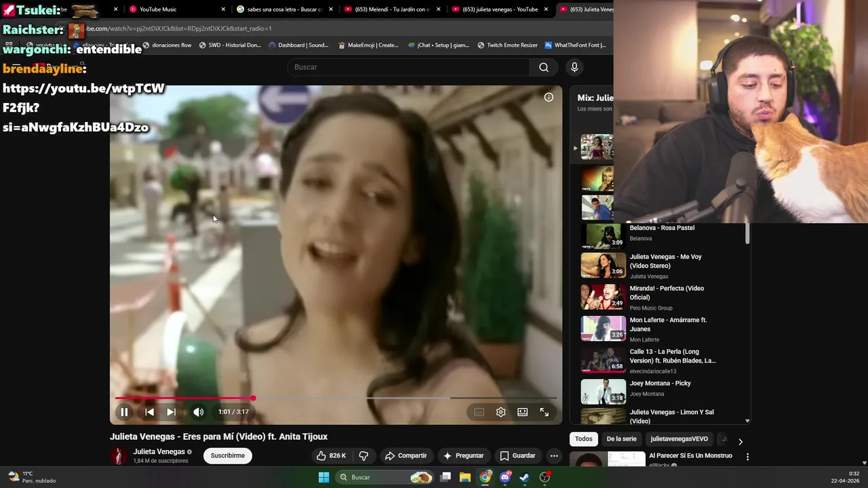Close the sabes una cosa letra tab
868x488 pixels.
331,9
